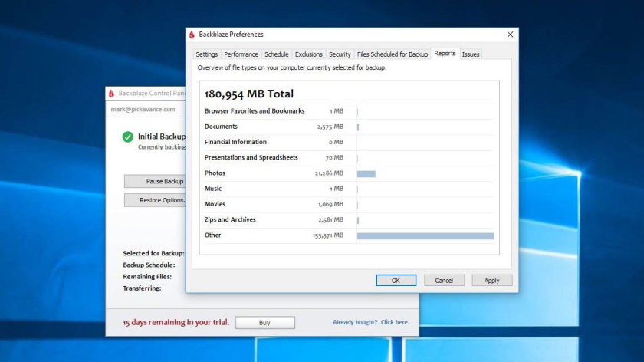
Task: Click the Photos row label
Action: point(215,173)
